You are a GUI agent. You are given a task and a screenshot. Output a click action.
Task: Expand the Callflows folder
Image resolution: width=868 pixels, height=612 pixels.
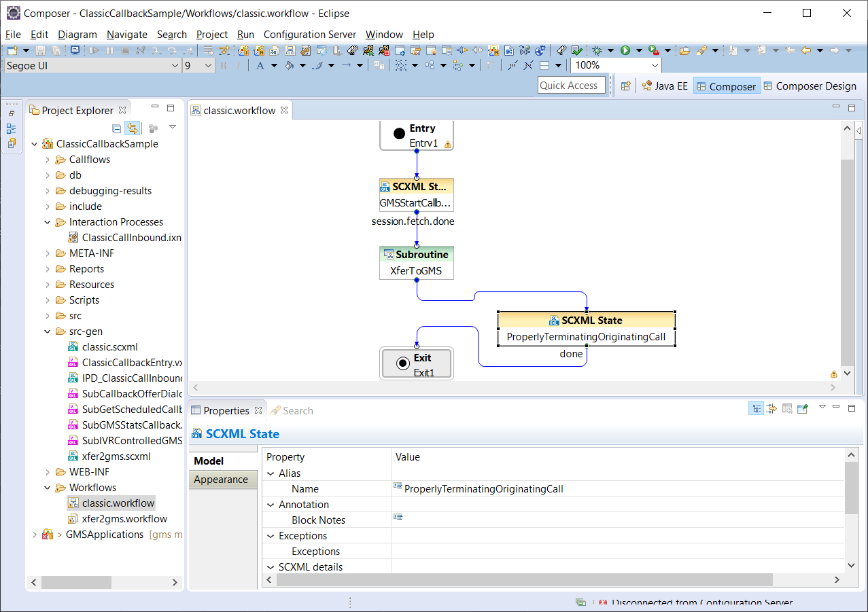coord(48,160)
